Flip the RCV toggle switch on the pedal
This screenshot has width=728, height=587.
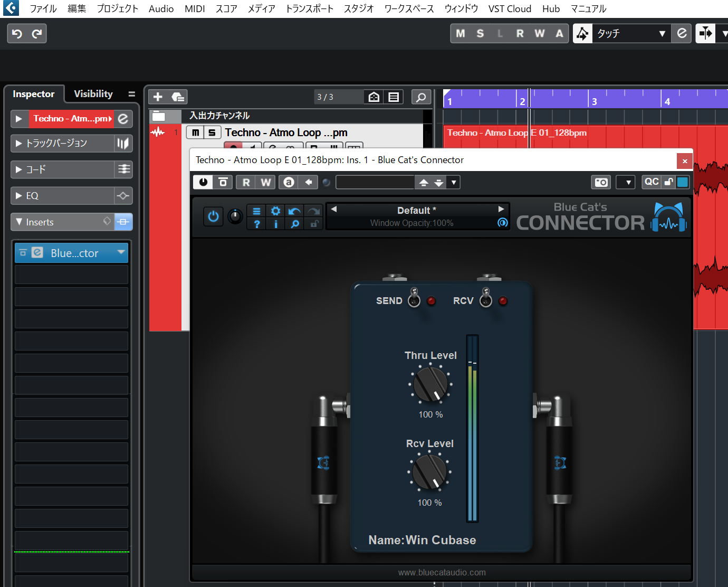486,298
